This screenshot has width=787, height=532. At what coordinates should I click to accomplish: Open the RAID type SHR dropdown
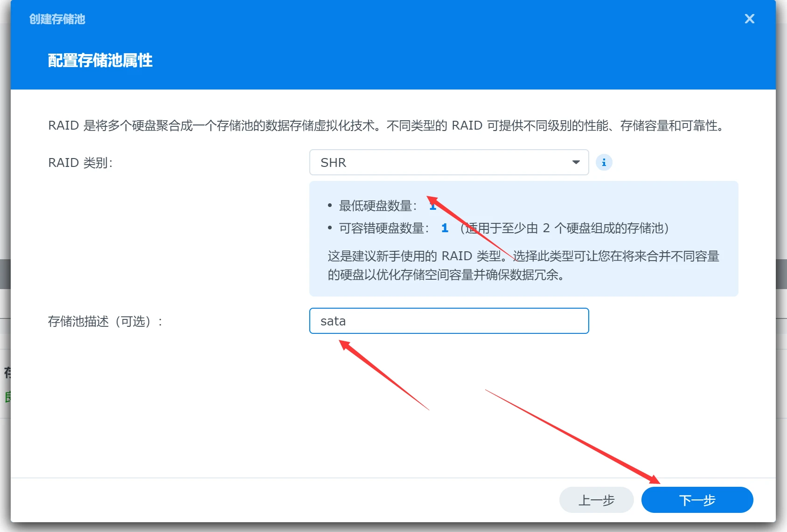(449, 162)
